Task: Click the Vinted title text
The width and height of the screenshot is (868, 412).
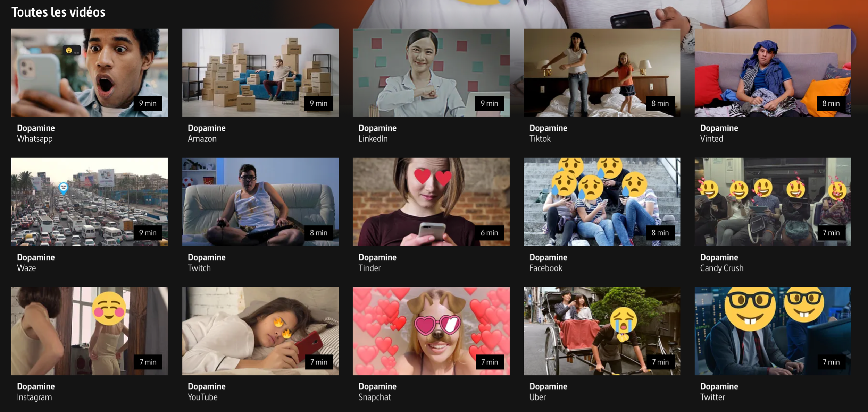Action: coord(711,139)
